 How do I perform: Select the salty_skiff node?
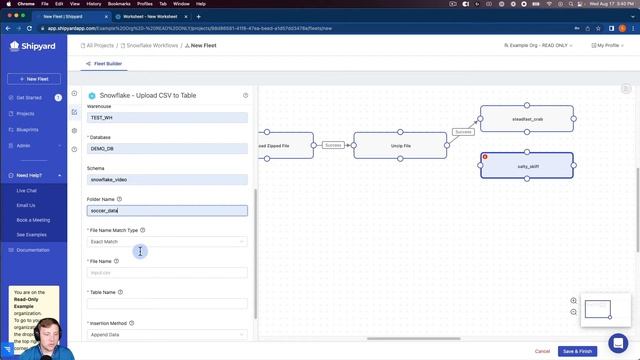click(527, 166)
